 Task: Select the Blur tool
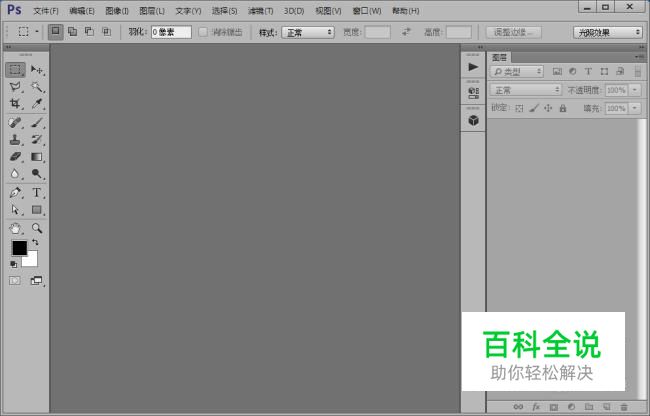[x=15, y=174]
